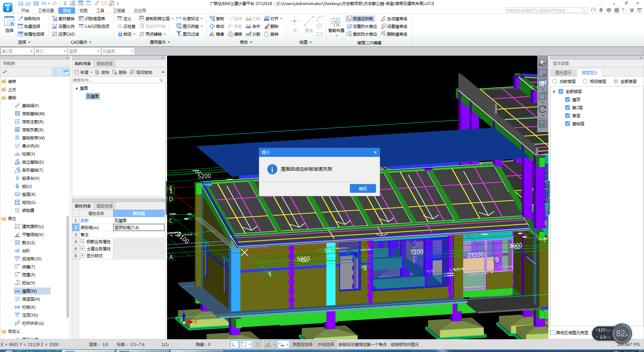Select the 旋转 rotate tool
The width and height of the screenshot is (644, 352).
[x=271, y=34]
